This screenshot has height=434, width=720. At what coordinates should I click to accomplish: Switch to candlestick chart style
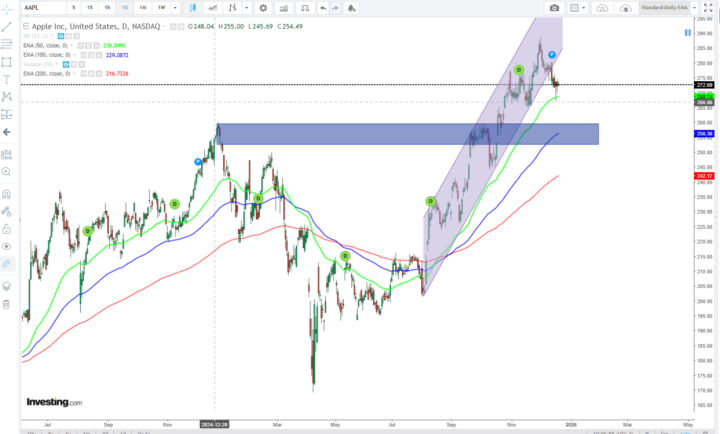[192, 8]
